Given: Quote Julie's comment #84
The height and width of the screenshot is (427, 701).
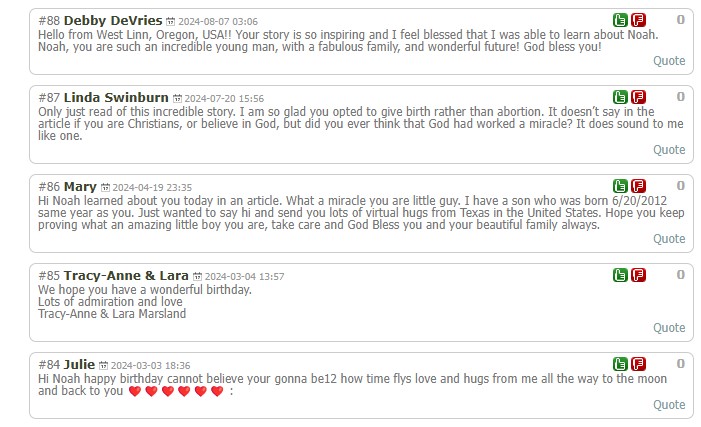Looking at the screenshot, I should click(669, 405).
